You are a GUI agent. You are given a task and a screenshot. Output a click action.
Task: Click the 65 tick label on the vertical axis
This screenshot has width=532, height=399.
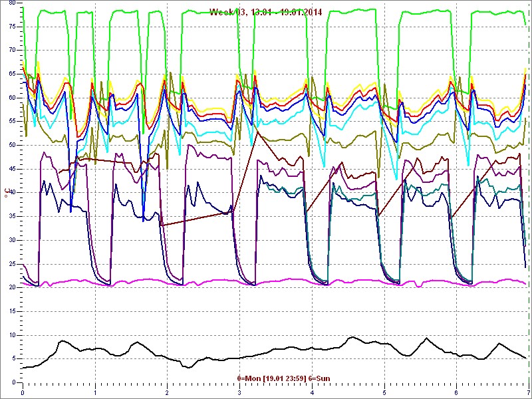tap(12, 74)
